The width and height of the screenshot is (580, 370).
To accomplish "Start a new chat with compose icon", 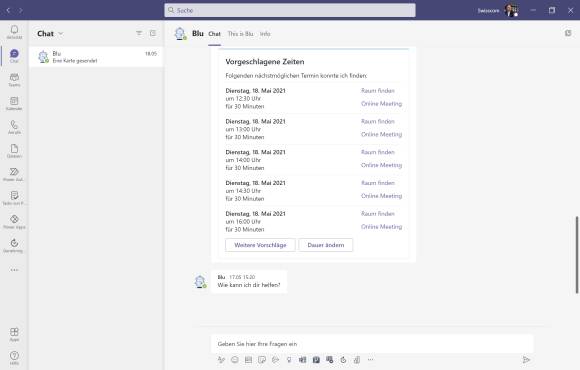I will click(153, 33).
